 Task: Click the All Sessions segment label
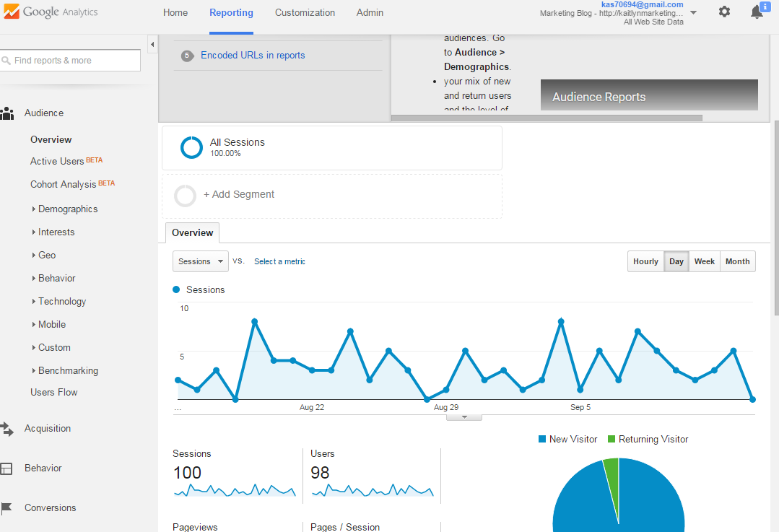[x=238, y=142]
